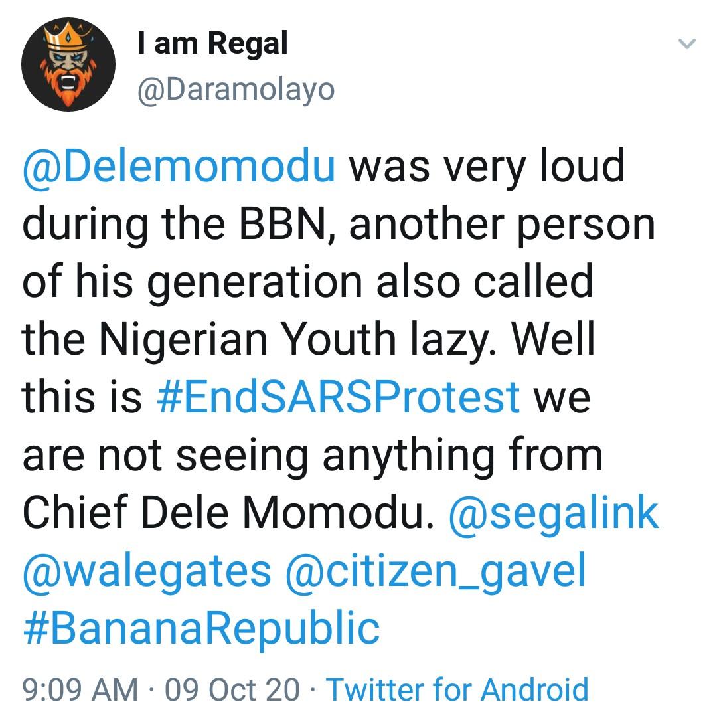The height and width of the screenshot is (728, 717).
Task: Visit the @Daramolayo handle
Action: coord(236,89)
